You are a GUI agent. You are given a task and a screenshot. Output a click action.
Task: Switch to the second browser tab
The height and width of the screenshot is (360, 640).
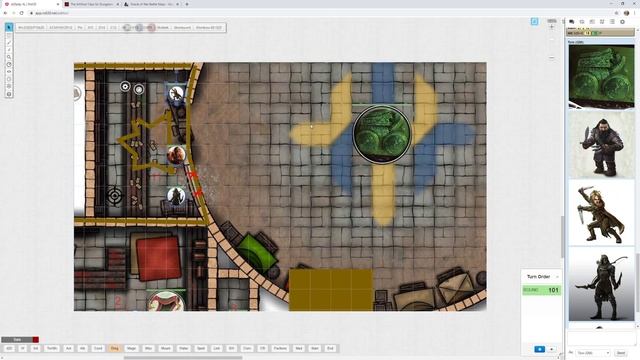point(92,4)
